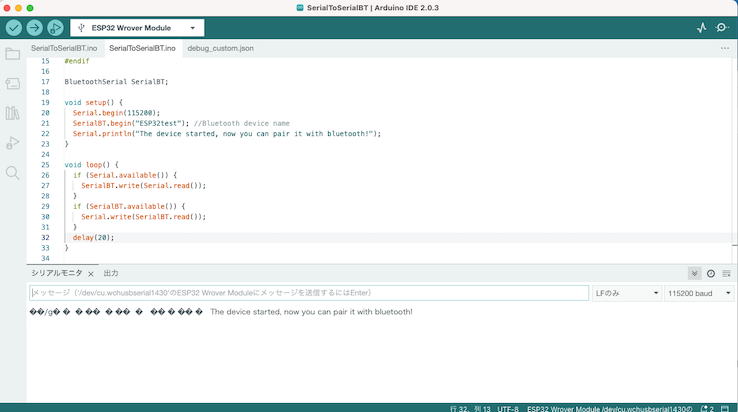This screenshot has width=738, height=412.
Task: Open the ESP32 Wrover Module board selector
Action: coord(137,28)
